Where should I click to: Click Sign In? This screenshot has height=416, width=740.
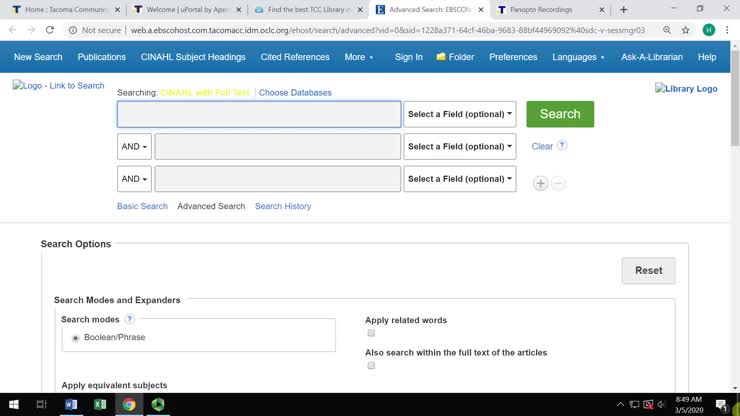(409, 57)
